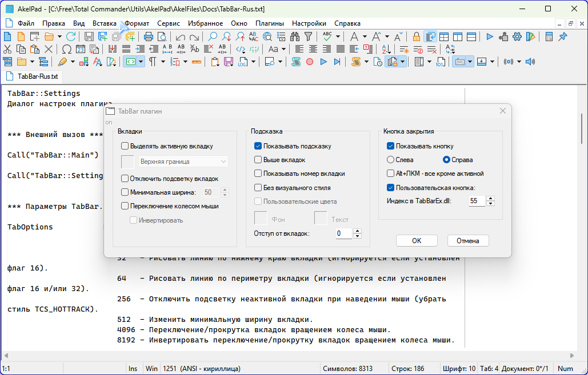Click the speaker sound icon

click(530, 62)
